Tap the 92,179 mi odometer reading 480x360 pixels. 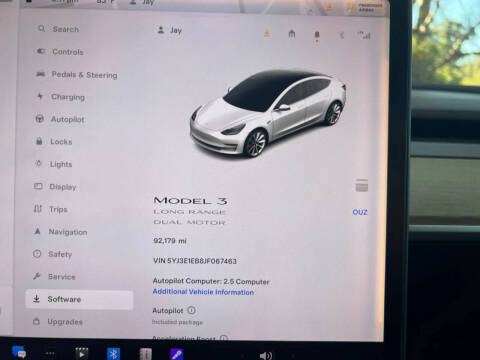[x=170, y=241]
